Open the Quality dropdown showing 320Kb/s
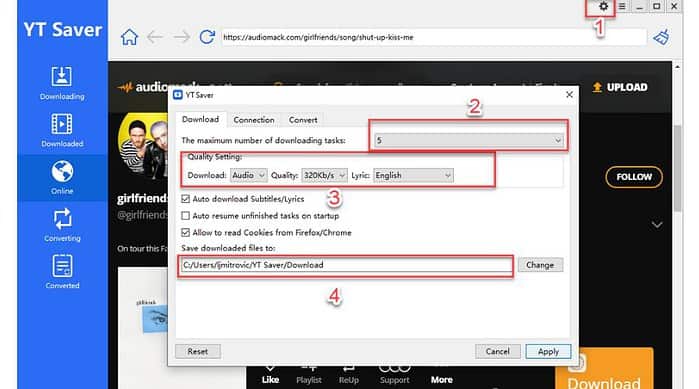 (324, 176)
